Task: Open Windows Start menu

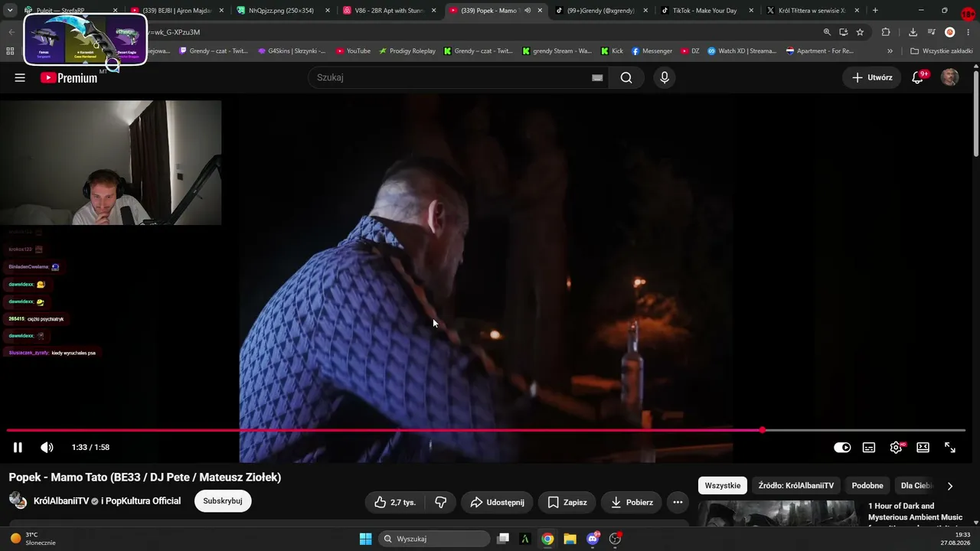Action: (365, 539)
